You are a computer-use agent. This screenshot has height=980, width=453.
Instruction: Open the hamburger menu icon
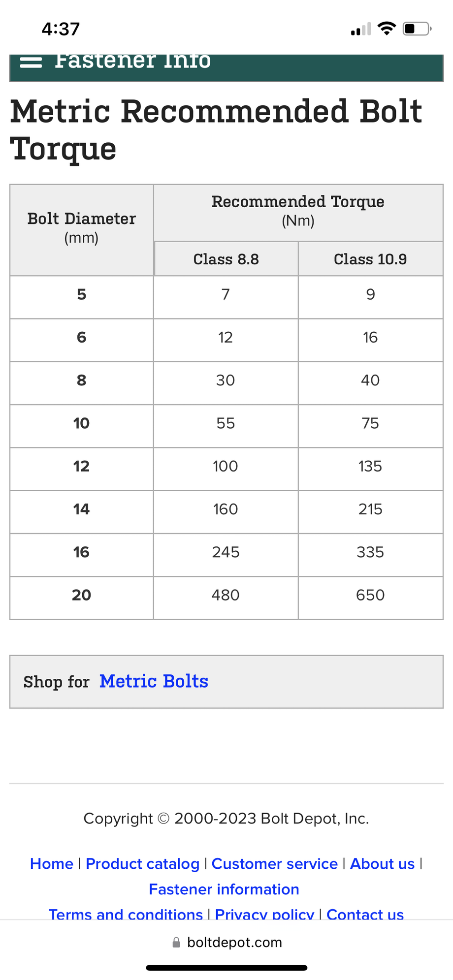pos(31,62)
